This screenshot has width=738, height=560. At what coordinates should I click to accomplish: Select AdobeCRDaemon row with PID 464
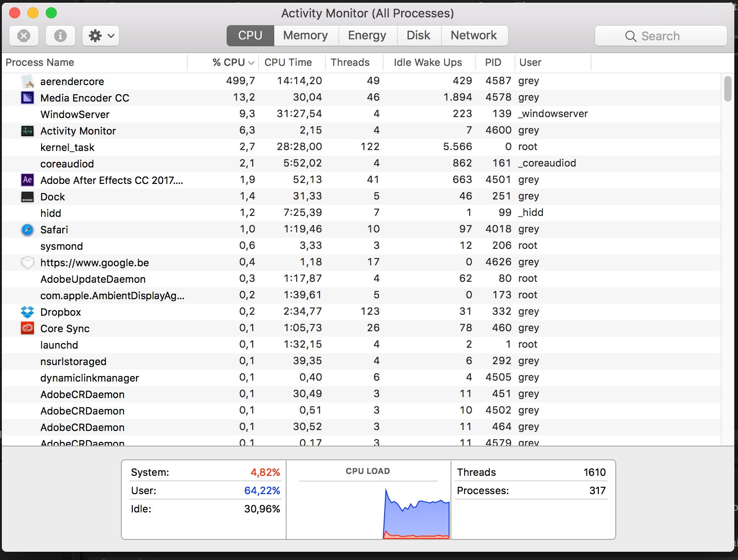(362, 427)
